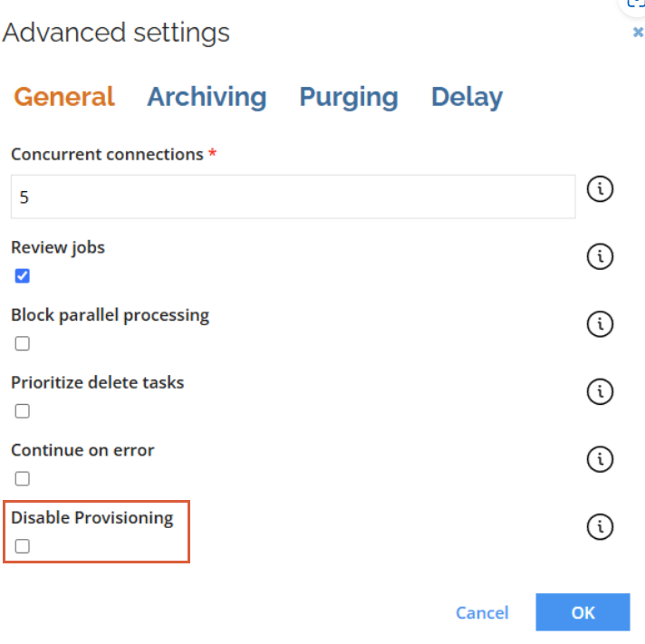Toggle the Disable Provisioning checkbox
This screenshot has height=644, width=645.
pos(23,546)
